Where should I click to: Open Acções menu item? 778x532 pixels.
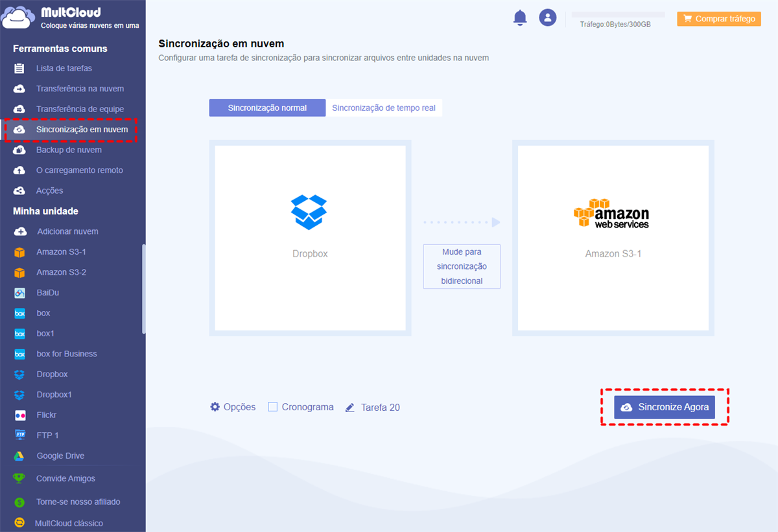pos(50,191)
